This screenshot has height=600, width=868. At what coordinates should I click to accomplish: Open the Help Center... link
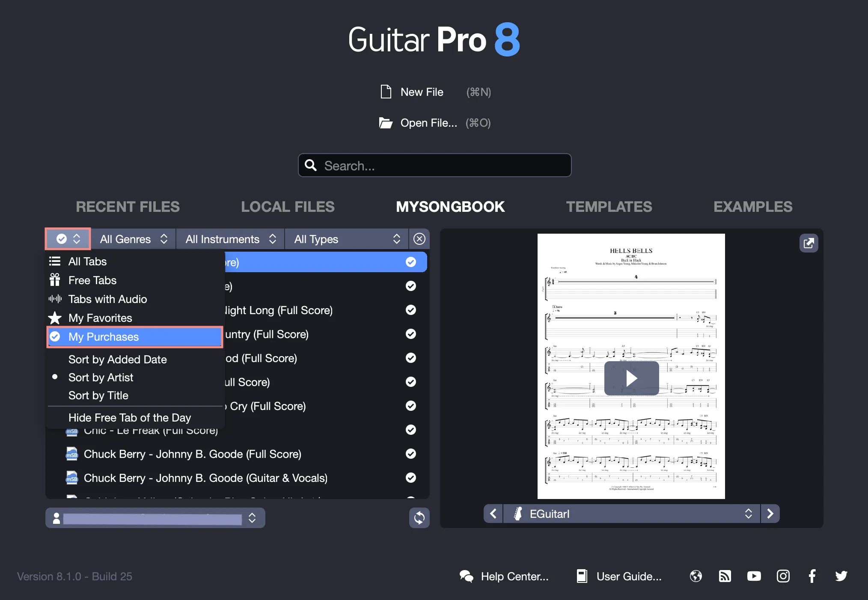click(x=514, y=576)
